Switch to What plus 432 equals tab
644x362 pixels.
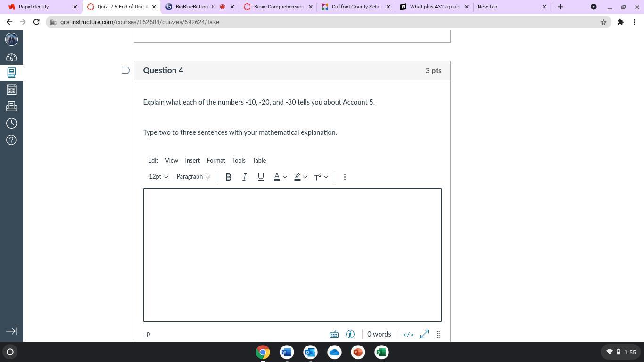point(434,7)
